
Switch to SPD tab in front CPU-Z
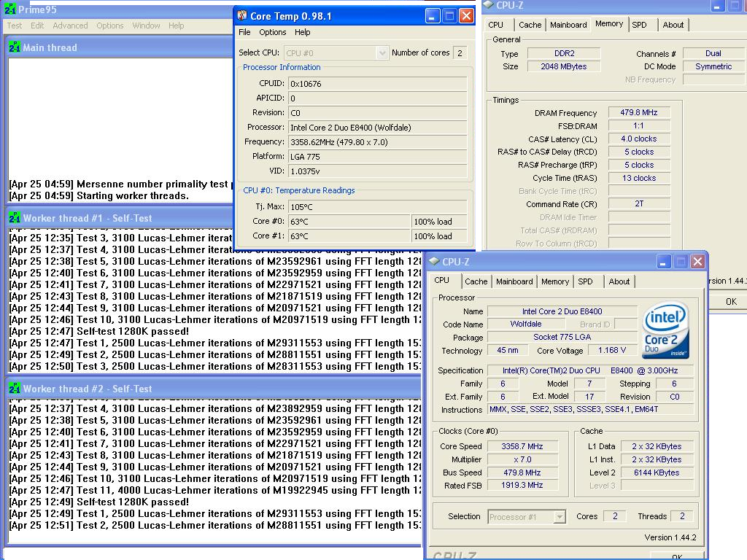point(586,281)
